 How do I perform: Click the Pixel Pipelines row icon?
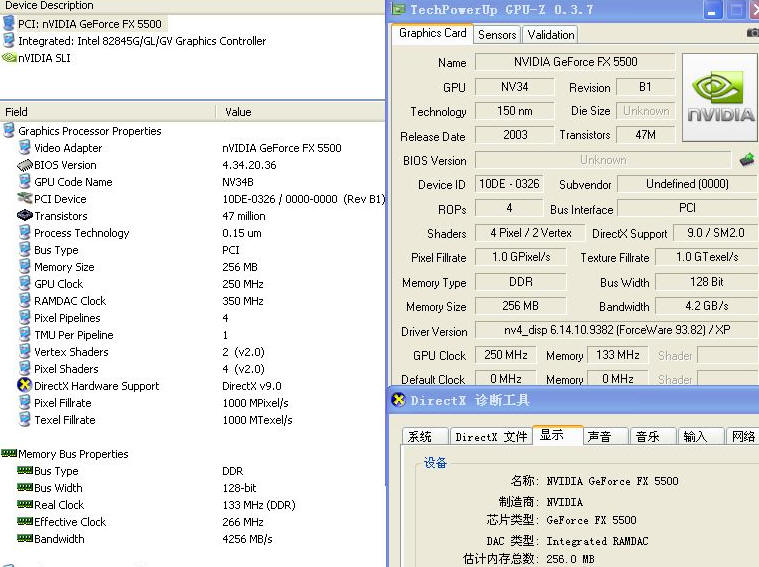(x=25, y=317)
